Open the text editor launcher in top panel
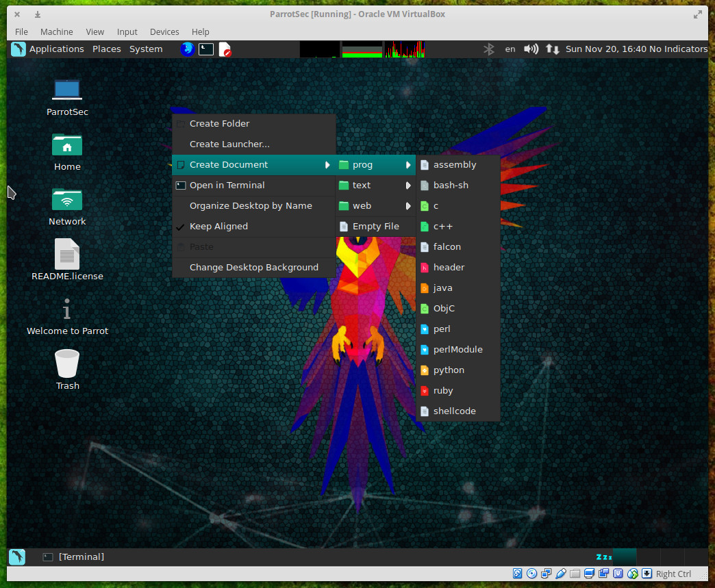This screenshot has width=715, height=588. (225, 49)
